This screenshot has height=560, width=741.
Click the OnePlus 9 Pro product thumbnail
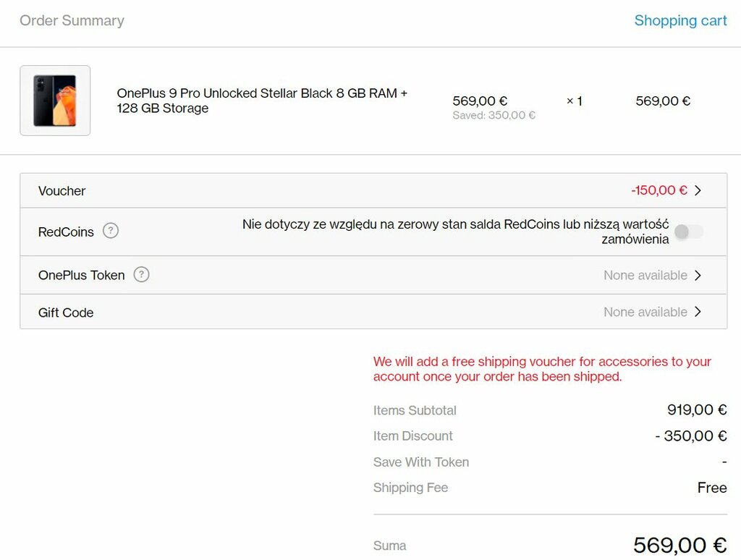tap(55, 101)
